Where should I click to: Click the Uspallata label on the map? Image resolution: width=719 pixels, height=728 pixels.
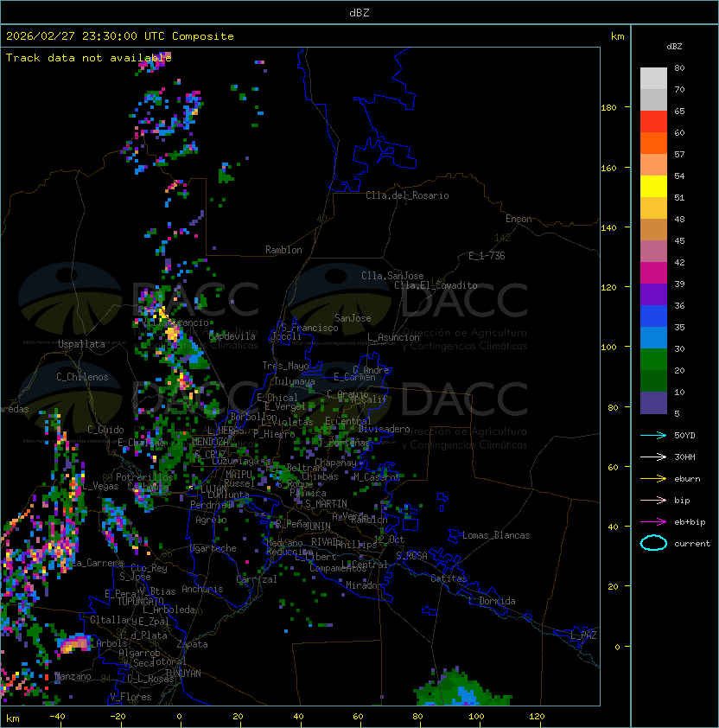tap(81, 344)
